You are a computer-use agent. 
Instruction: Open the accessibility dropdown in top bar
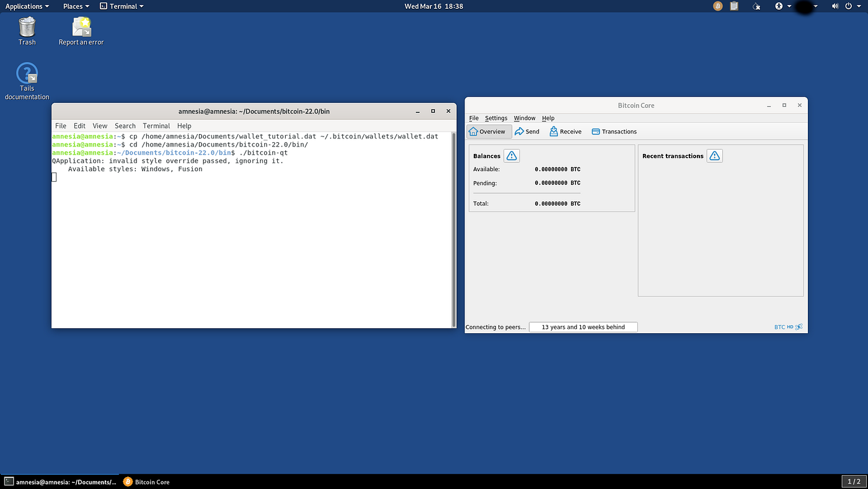pos(783,6)
